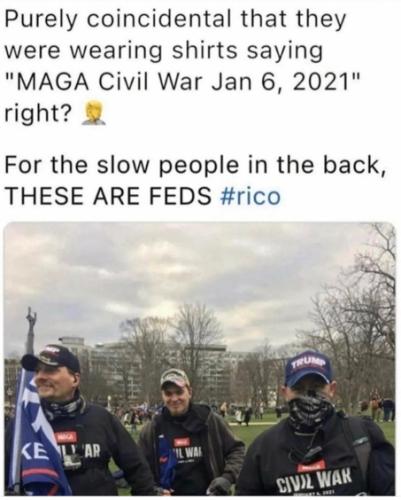Viewport: 401px width, 500px height.
Task: Click the "For the slow people in the back," line
Action: point(196,166)
